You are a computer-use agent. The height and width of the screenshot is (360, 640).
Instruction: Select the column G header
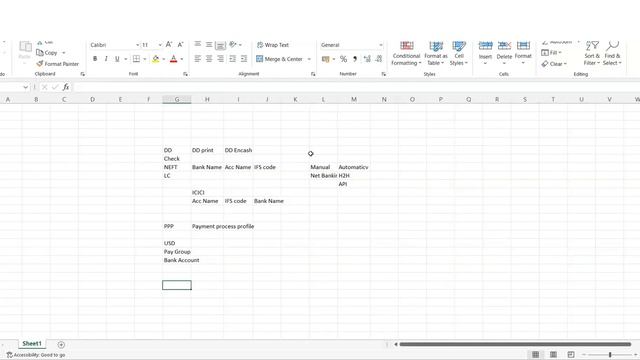tap(177, 99)
